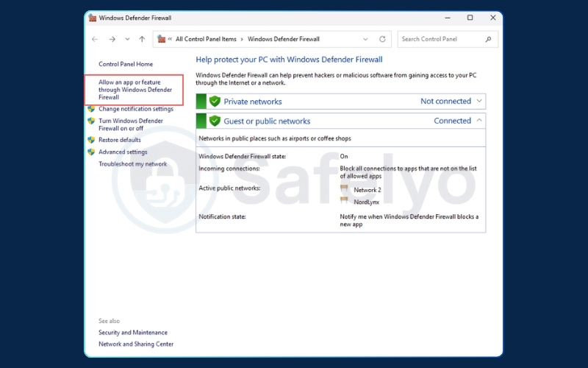Click shield icon beside Turn Windows Defender Firewall
The width and height of the screenshot is (588, 368).
pos(91,121)
